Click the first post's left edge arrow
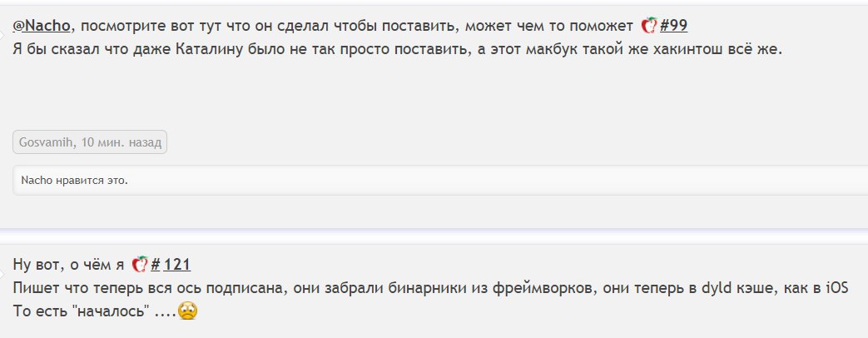This screenshot has height=338, width=868. (3, 33)
